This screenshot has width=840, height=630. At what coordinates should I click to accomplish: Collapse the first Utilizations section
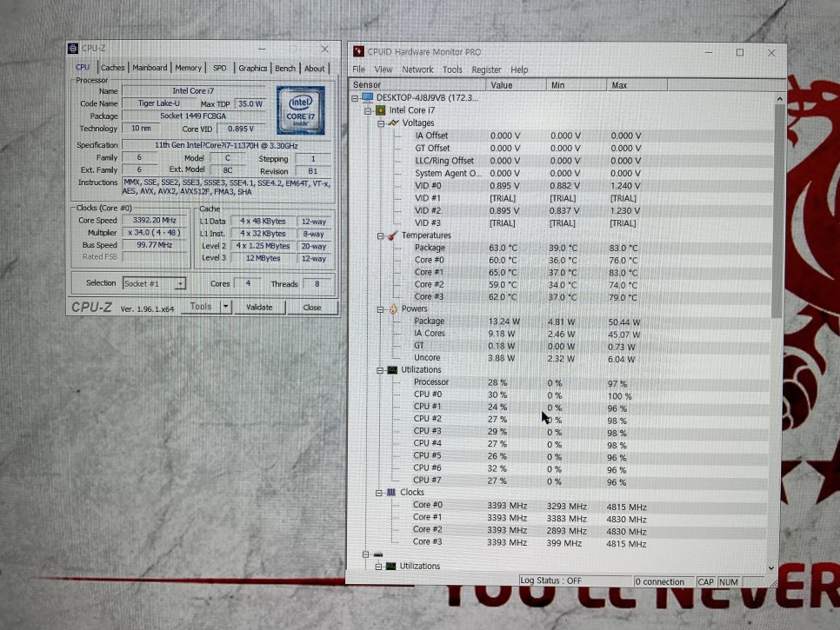pyautogui.click(x=380, y=370)
